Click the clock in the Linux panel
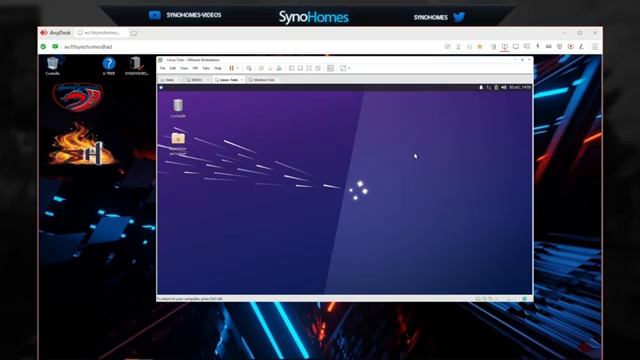This screenshot has height=360, width=640. tap(520, 87)
